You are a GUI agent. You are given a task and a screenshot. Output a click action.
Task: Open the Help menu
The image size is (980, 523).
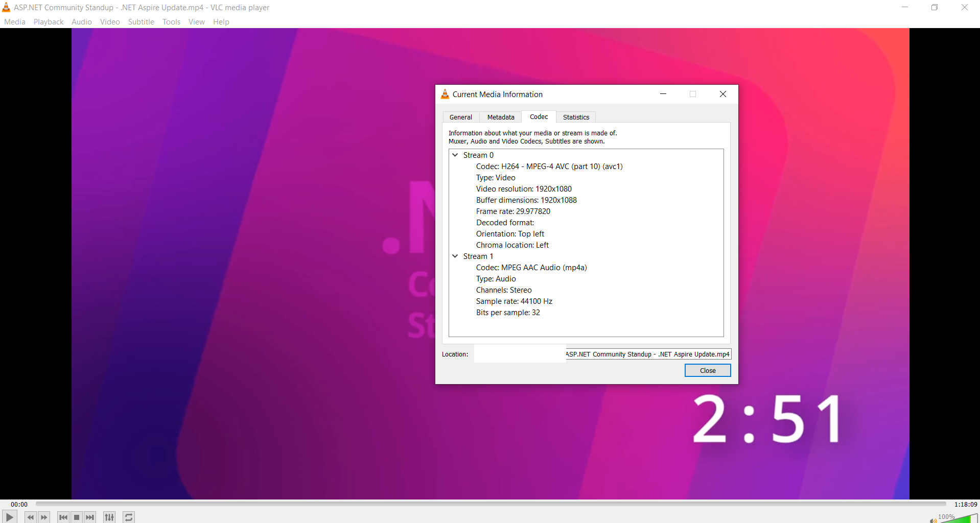tap(221, 22)
